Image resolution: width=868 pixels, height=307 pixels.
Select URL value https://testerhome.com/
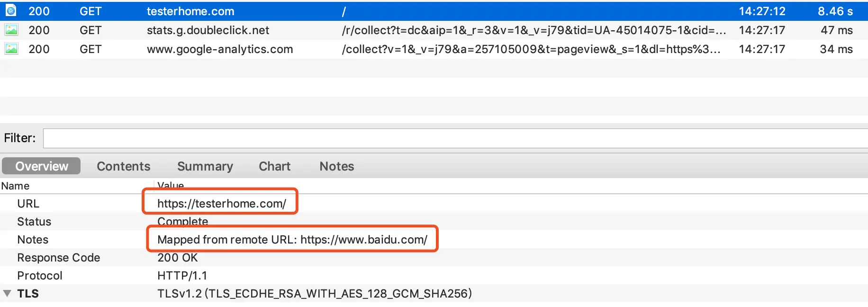click(x=222, y=204)
